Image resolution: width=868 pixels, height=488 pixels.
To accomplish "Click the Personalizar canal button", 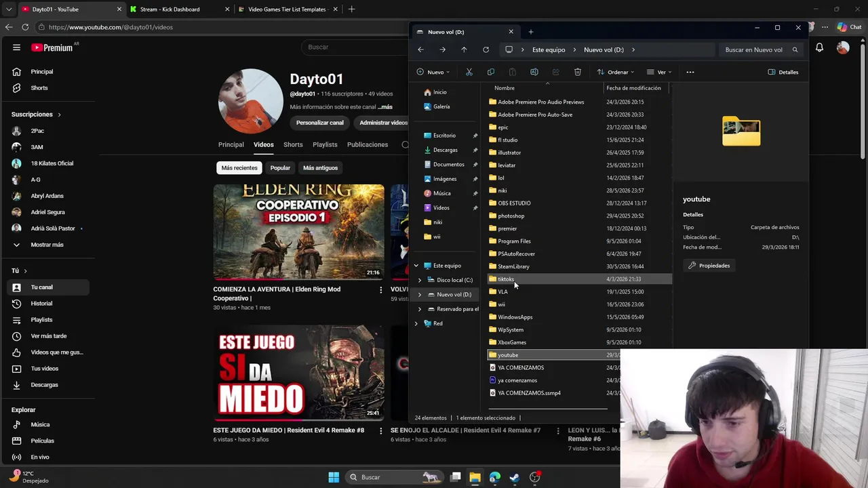I will click(x=320, y=123).
